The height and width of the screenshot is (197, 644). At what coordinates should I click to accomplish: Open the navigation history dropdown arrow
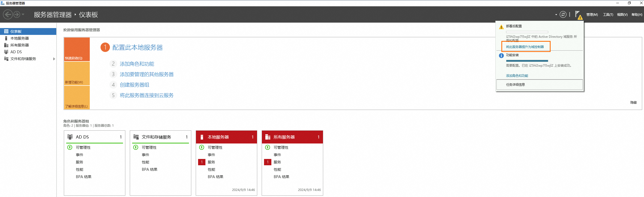pos(23,14)
